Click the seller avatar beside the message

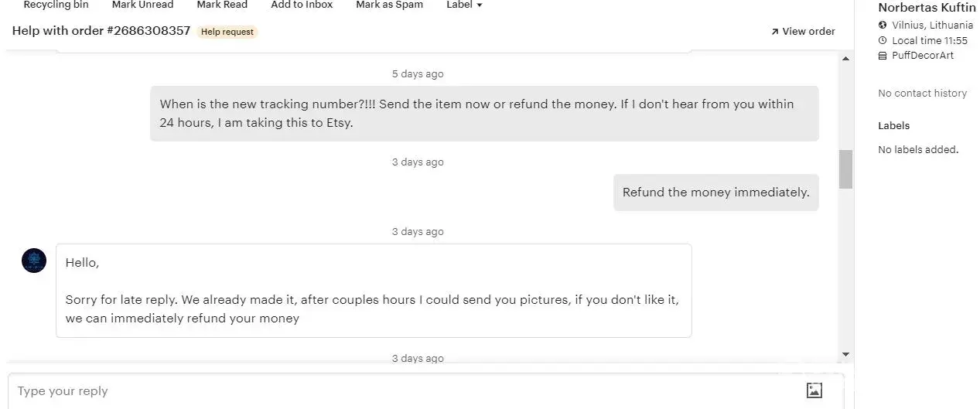pos(34,261)
